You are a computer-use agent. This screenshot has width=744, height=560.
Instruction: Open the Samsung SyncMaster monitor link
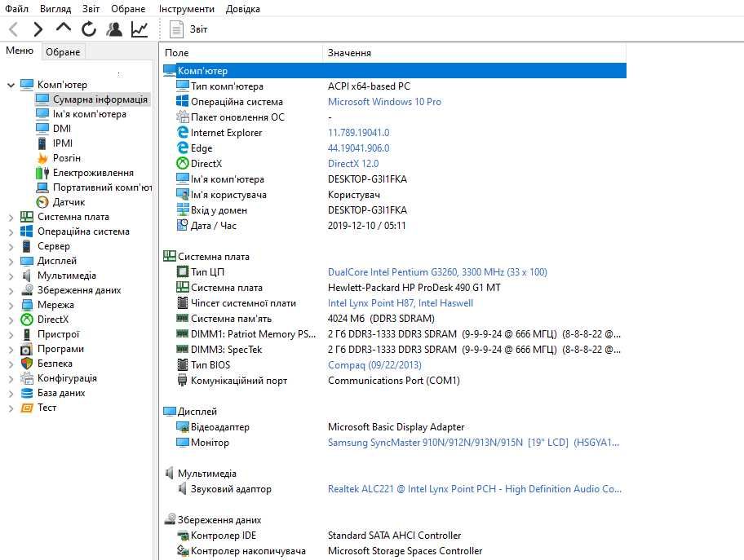click(473, 443)
